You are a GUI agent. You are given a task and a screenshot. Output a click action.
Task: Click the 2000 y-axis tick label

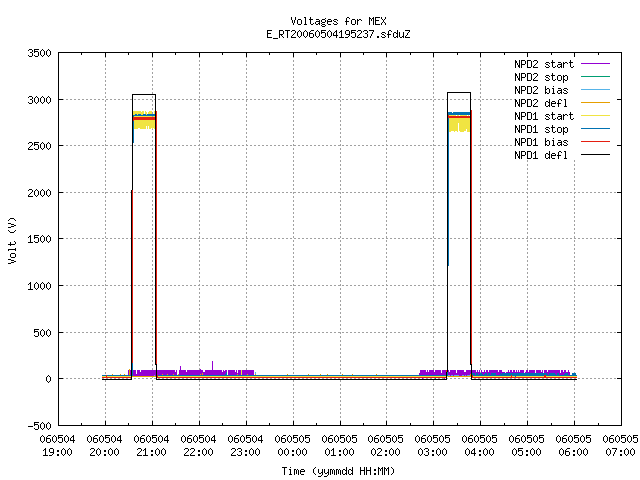click(x=40, y=193)
